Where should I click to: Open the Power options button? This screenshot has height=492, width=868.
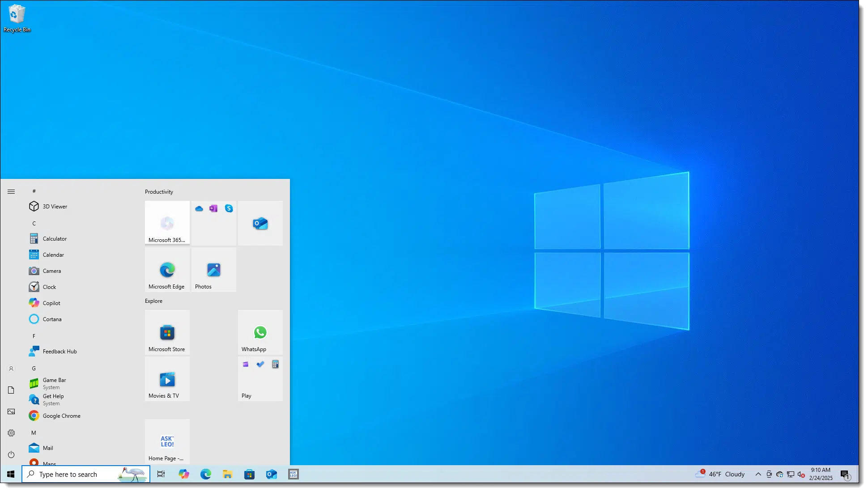[11, 454]
